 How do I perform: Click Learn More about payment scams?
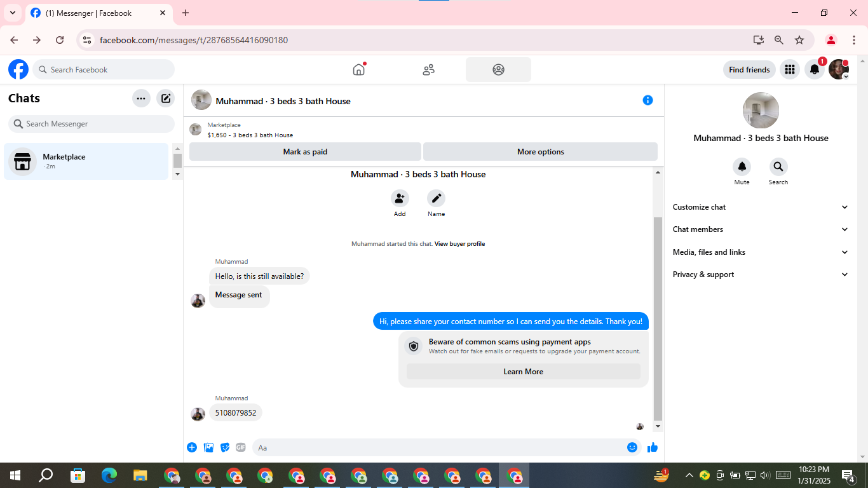(x=524, y=372)
